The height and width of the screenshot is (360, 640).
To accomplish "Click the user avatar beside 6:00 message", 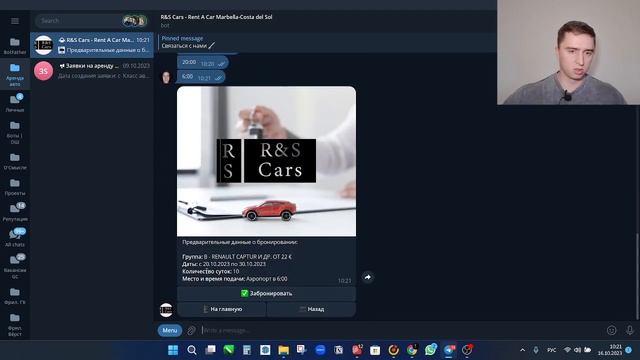I will coord(166,77).
